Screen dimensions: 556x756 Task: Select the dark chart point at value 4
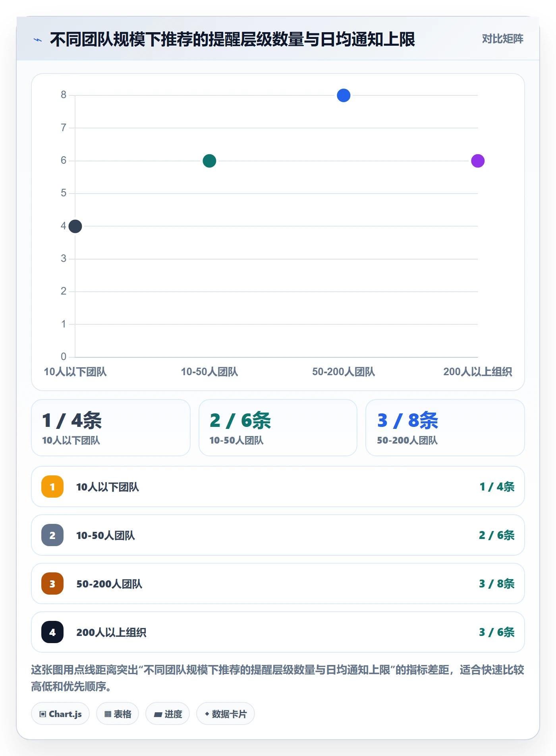click(x=75, y=226)
